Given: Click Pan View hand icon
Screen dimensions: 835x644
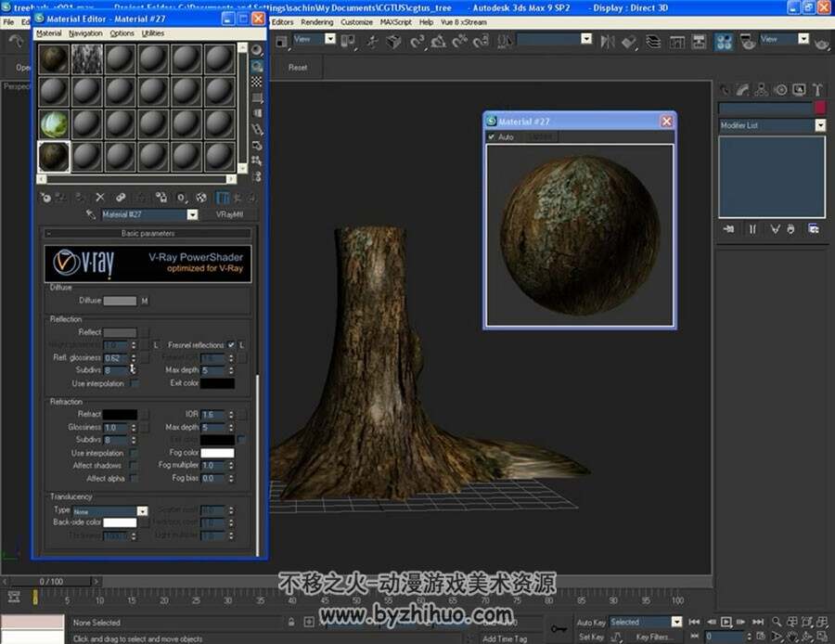Looking at the screenshot, I should point(792,636).
